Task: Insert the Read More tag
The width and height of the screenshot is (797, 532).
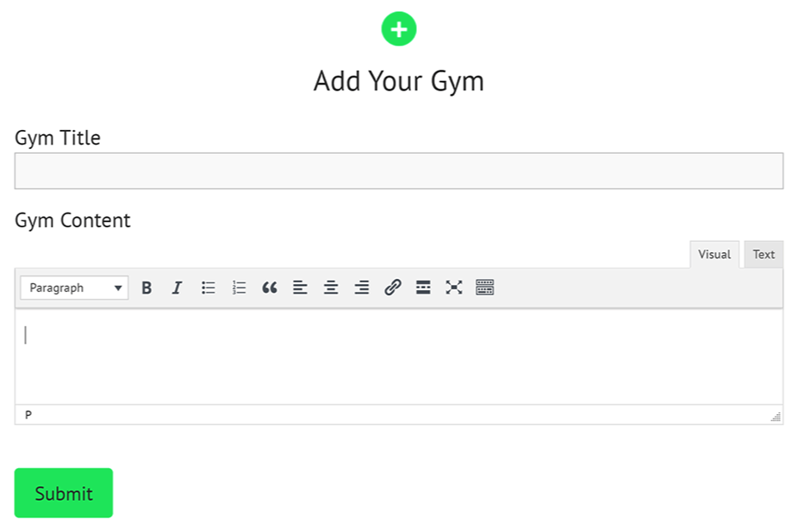Action: 423,288
